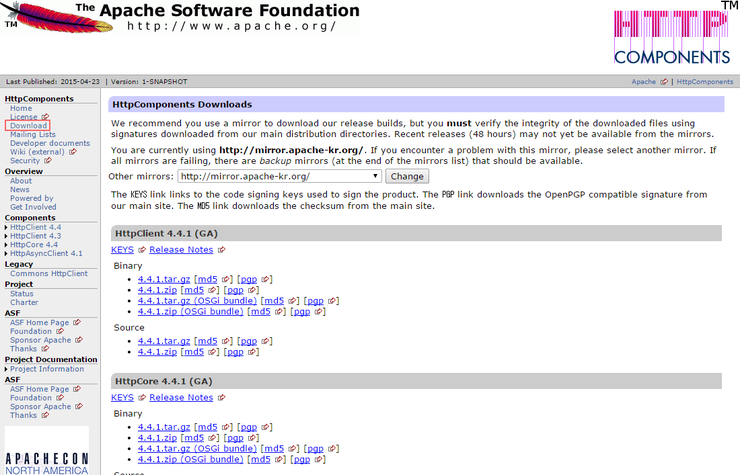Go to Home in sidebar
This screenshot has height=475, width=740.
21,108
